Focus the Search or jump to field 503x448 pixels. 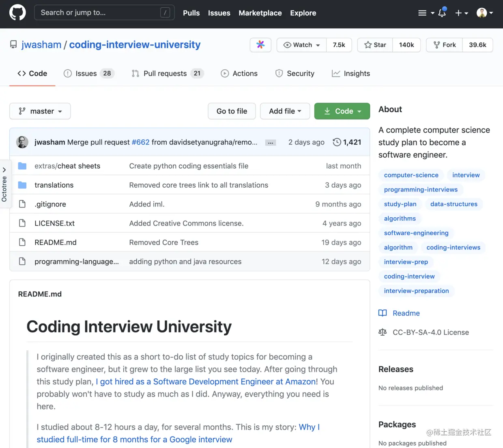104,13
